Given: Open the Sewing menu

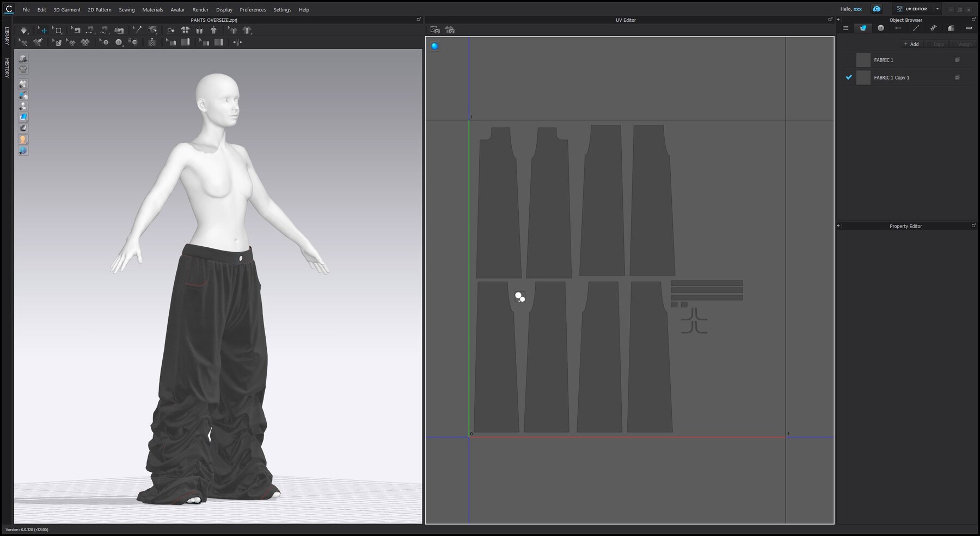Looking at the screenshot, I should [x=126, y=9].
